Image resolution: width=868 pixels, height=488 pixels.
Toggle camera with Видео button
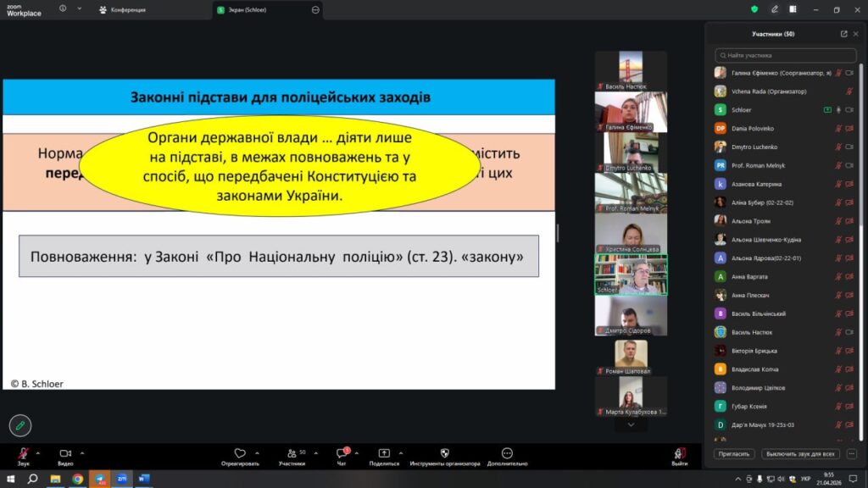pos(65,454)
